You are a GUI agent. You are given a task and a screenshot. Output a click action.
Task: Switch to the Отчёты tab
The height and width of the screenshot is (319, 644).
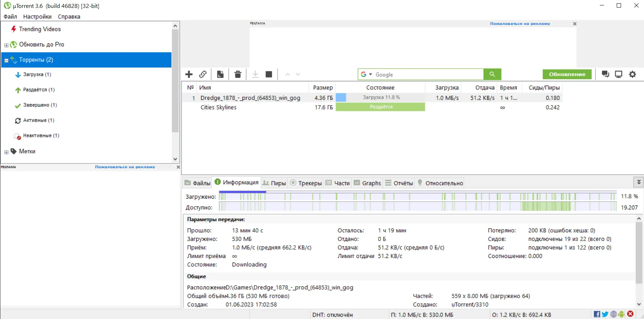[x=399, y=183]
